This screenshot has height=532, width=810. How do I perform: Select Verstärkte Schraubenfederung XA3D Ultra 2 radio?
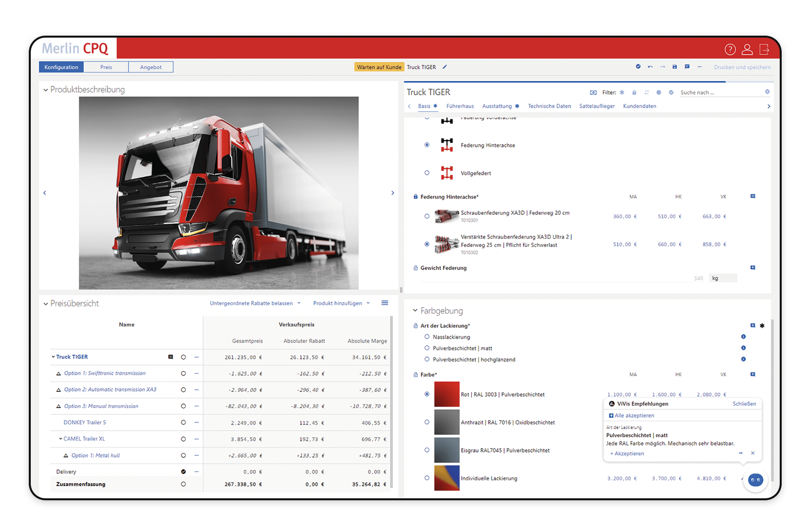tap(427, 244)
